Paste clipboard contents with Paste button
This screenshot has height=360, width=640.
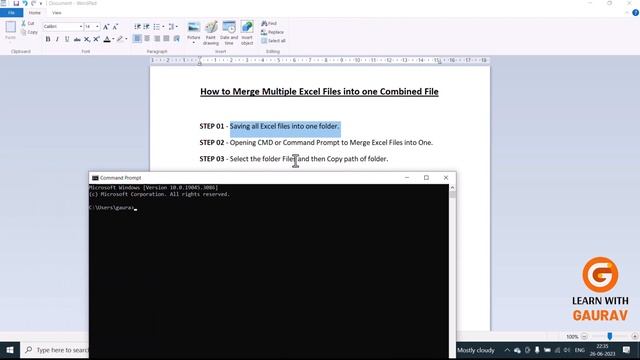[11, 31]
